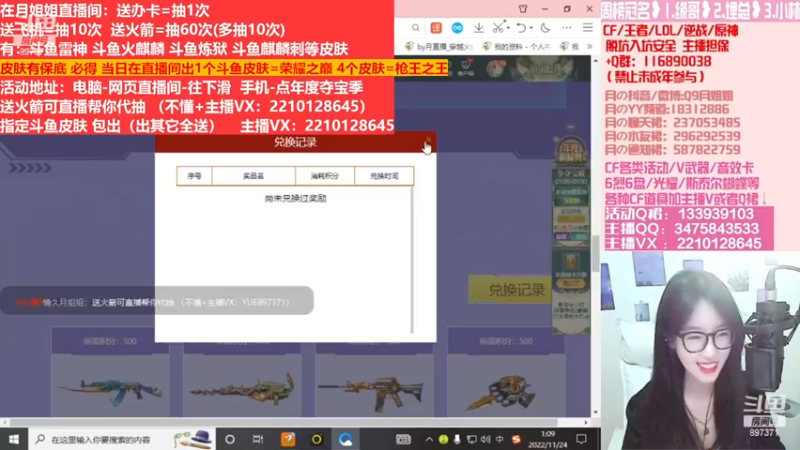This screenshot has height=450, width=800.
Task: Open the taskbar clock 1:09
Action: (x=547, y=439)
